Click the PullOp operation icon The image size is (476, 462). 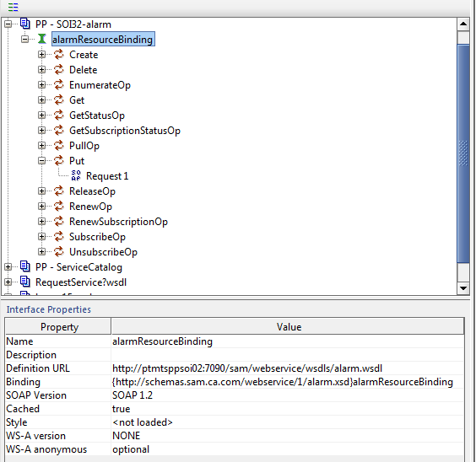pyautogui.click(x=59, y=145)
